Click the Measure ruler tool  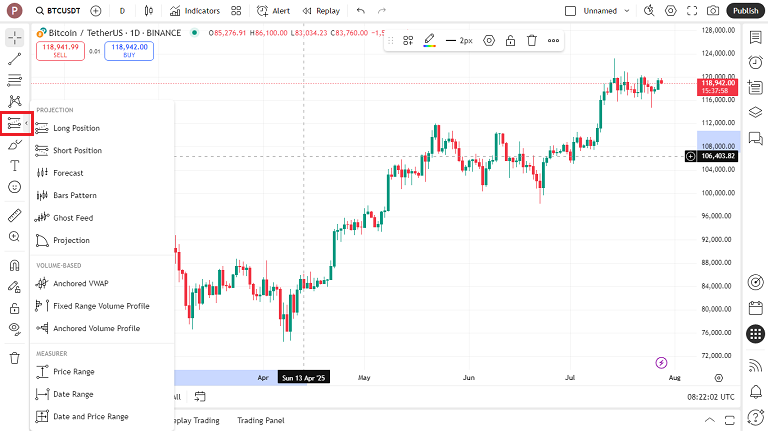click(x=14, y=215)
